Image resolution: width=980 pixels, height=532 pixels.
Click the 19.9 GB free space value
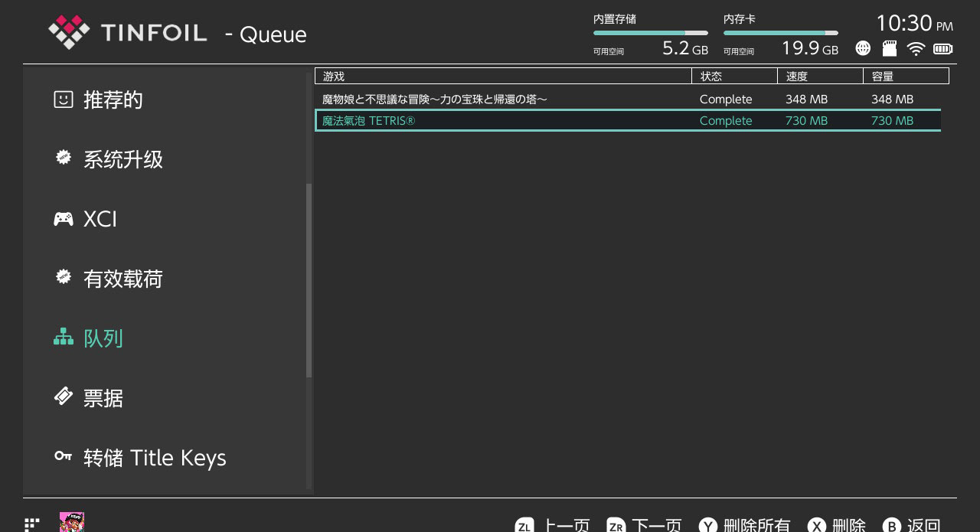pyautogui.click(x=810, y=48)
